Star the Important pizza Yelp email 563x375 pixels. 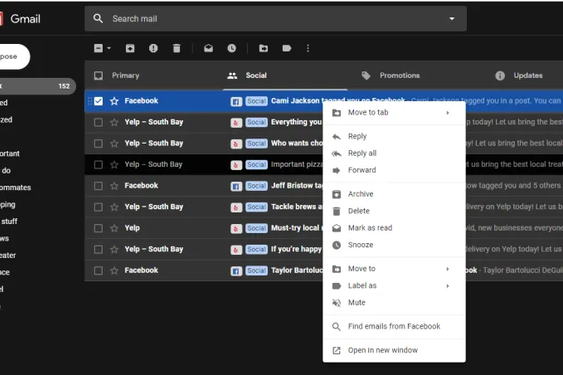point(114,165)
